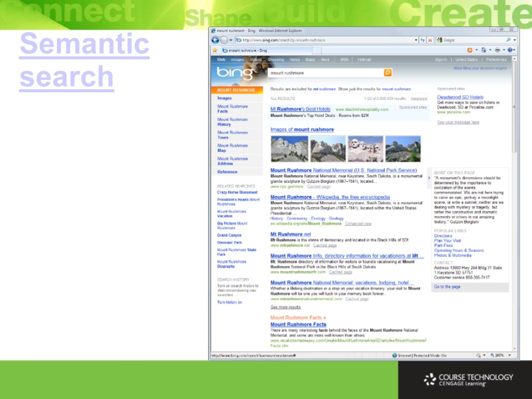532x399 pixels.
Task: Open the search provider dropdown arrow
Action: (515, 40)
